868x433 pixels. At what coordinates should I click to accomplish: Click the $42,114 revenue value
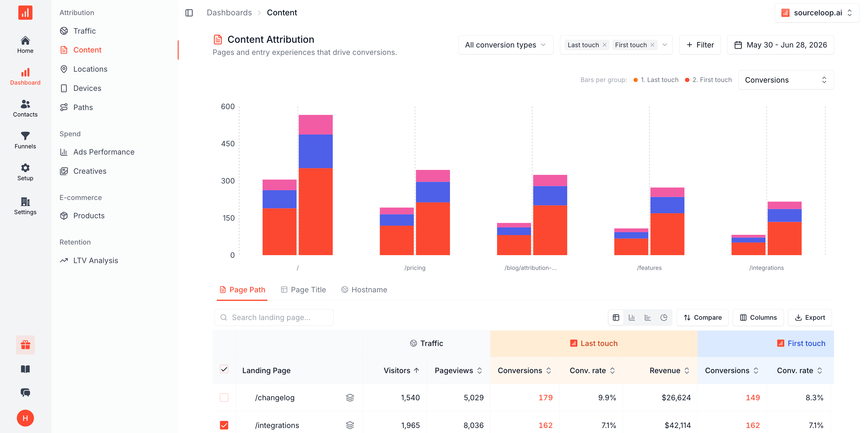[677, 425]
